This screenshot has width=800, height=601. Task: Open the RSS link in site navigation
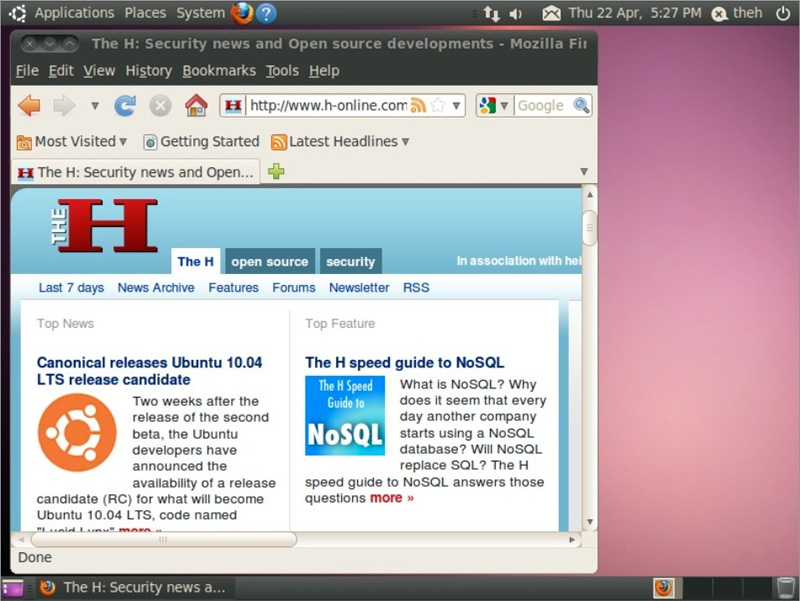tap(416, 288)
